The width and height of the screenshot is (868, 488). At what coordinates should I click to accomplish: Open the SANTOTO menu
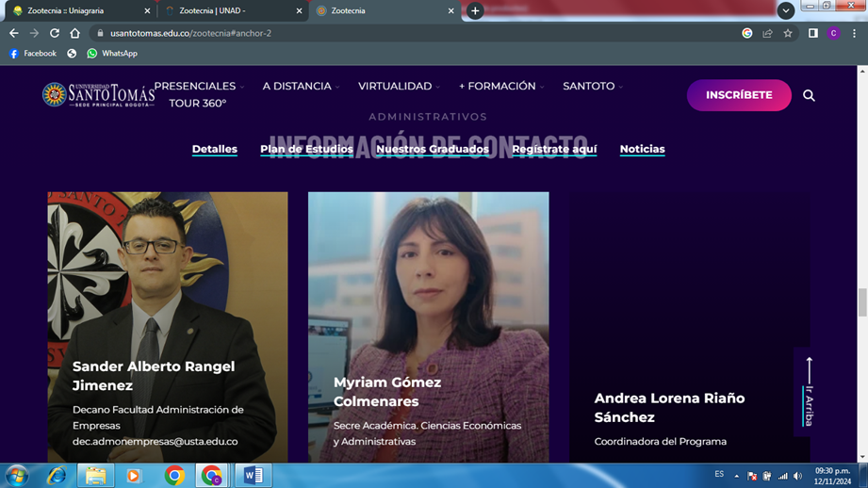(x=592, y=86)
